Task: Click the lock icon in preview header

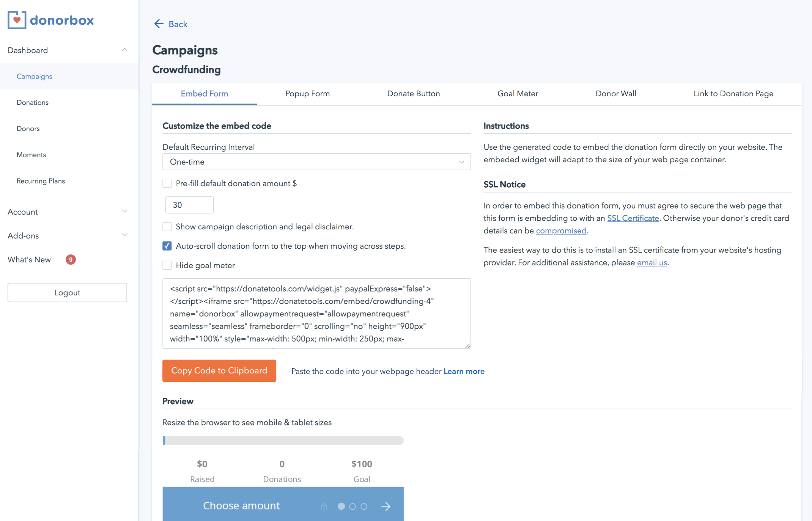Action: 324,506
